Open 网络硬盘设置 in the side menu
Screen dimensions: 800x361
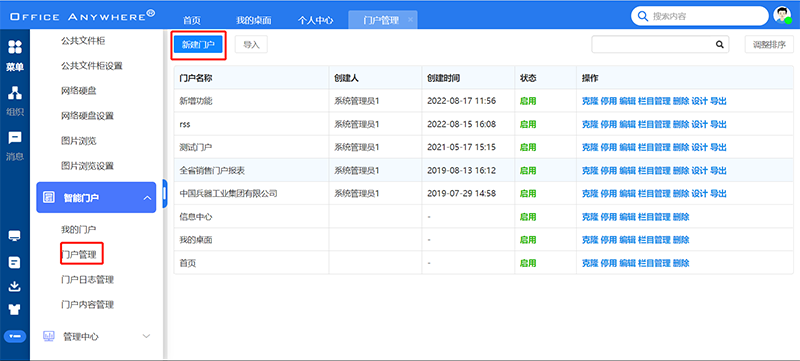pyautogui.click(x=87, y=116)
